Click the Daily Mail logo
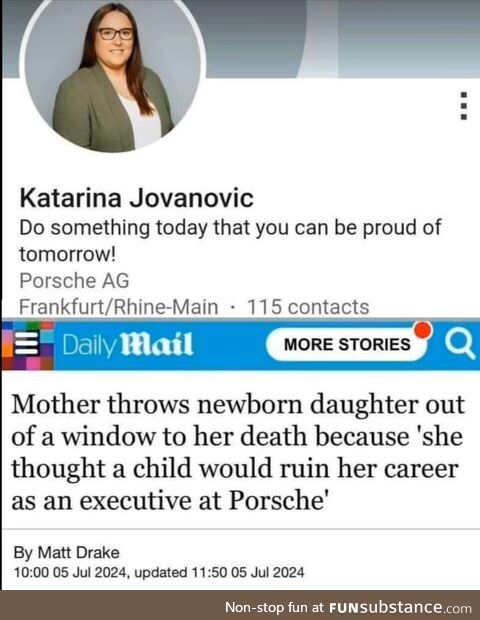The image size is (480, 620). pyautogui.click(x=128, y=344)
